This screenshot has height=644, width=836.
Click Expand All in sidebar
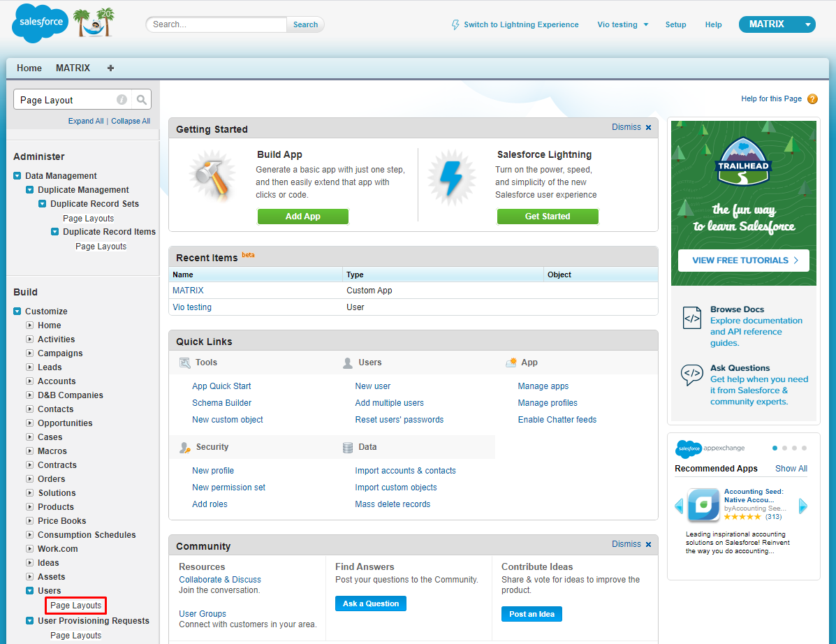coord(86,121)
